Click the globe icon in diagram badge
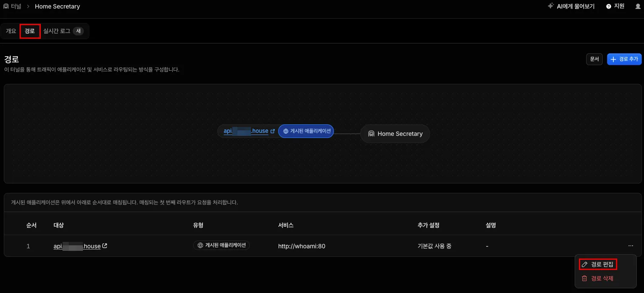644x293 pixels. click(x=286, y=131)
